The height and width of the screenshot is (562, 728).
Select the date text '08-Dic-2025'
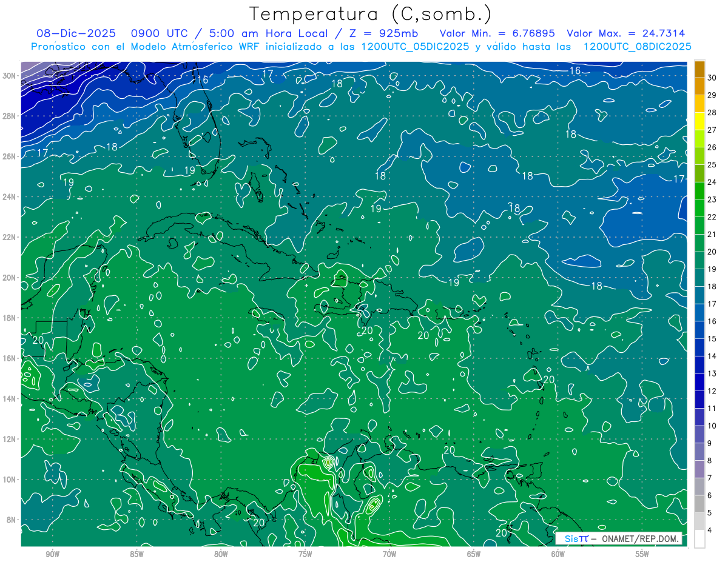point(76,33)
